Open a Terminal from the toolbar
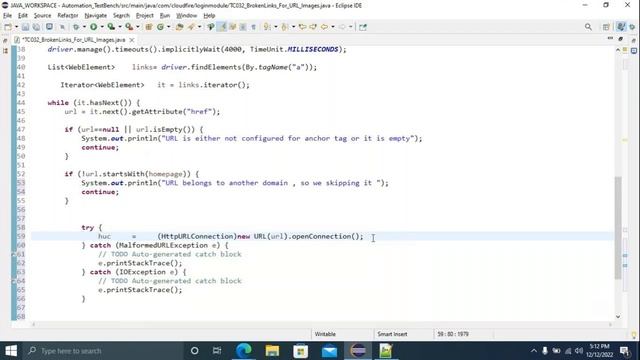The width and height of the screenshot is (640, 360). pyautogui.click(x=49, y=27)
